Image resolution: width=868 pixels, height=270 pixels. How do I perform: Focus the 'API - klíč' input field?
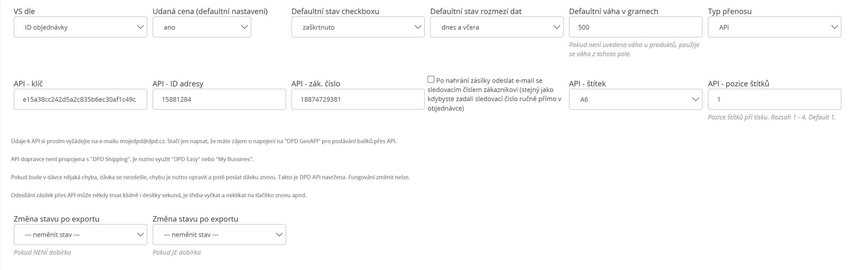click(x=80, y=99)
